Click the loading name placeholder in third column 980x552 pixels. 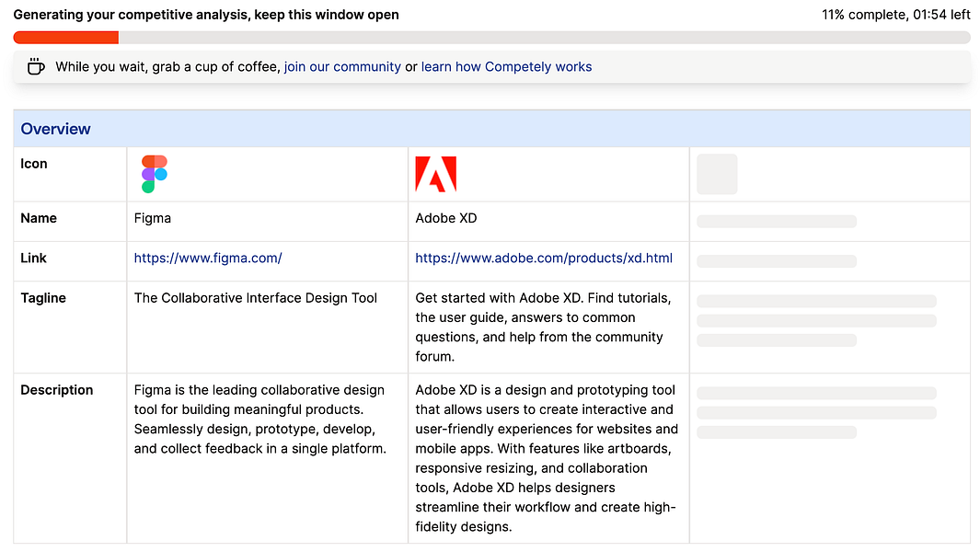(x=777, y=222)
